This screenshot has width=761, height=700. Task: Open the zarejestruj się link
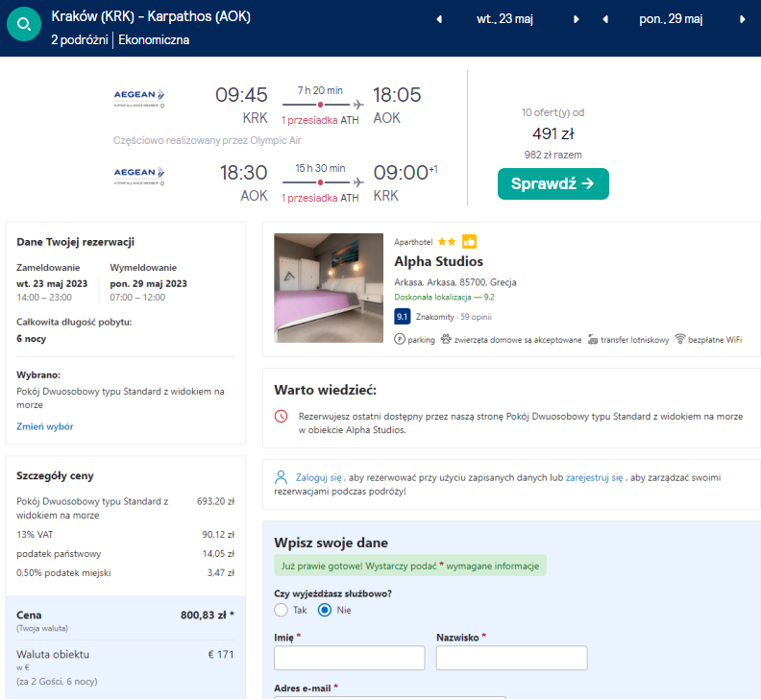click(594, 478)
